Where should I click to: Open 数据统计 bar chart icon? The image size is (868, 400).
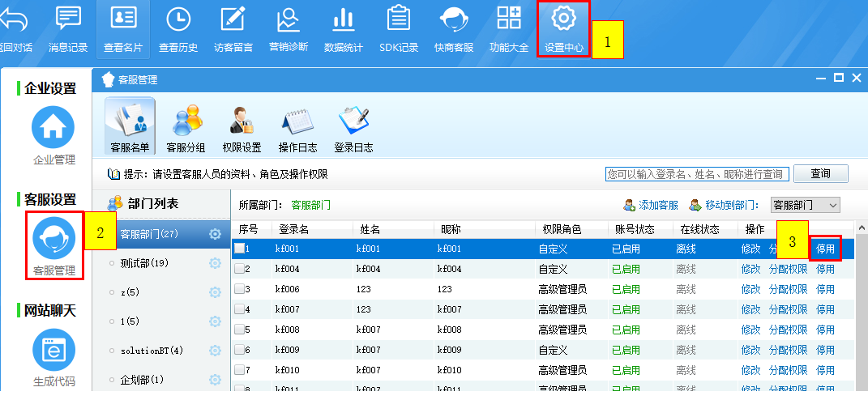[343, 20]
